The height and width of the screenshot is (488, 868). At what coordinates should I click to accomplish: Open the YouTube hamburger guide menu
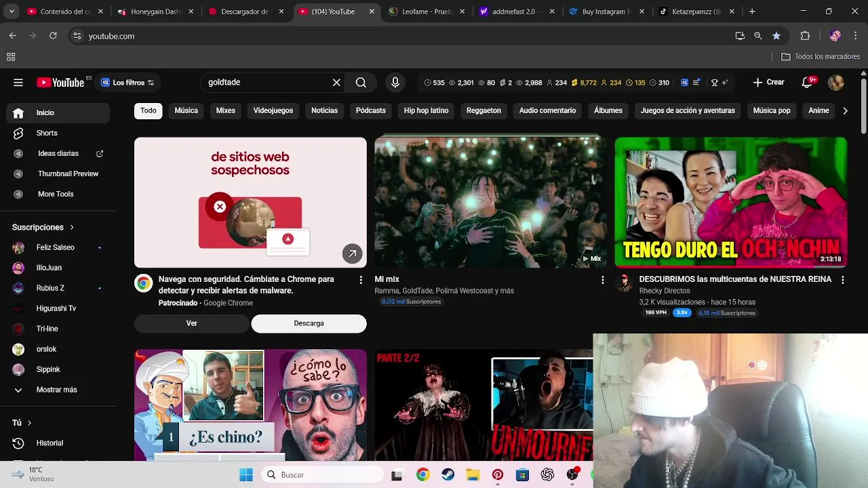pyautogui.click(x=18, y=83)
